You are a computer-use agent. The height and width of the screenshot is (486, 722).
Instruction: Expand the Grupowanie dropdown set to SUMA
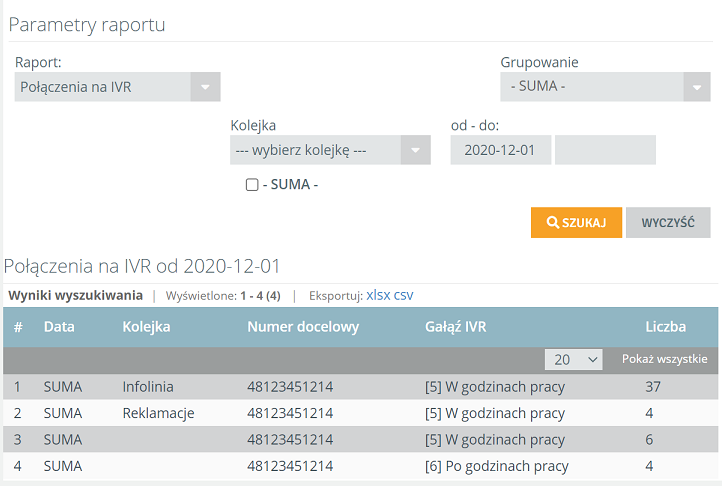[605, 87]
